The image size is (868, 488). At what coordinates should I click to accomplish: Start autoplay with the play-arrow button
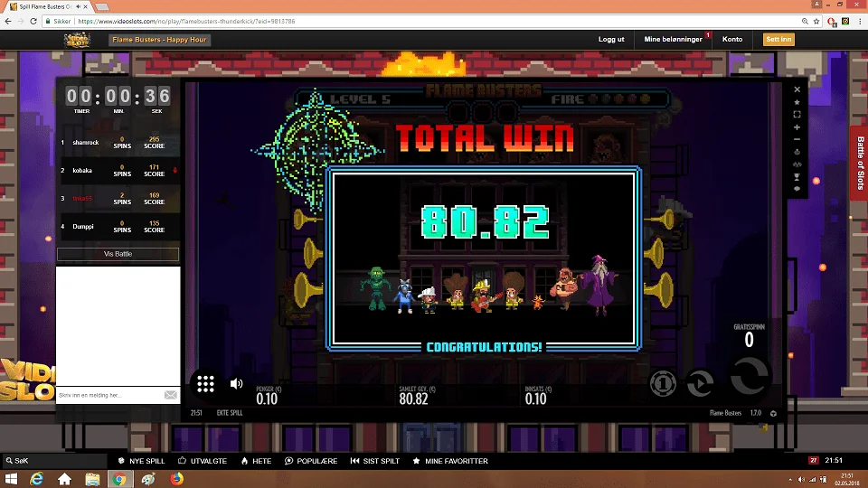[x=700, y=383]
